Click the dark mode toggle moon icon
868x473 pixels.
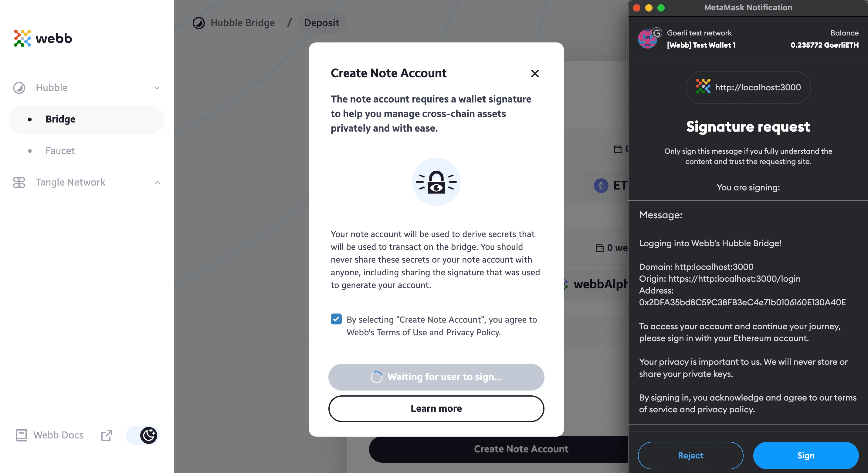coord(149,435)
